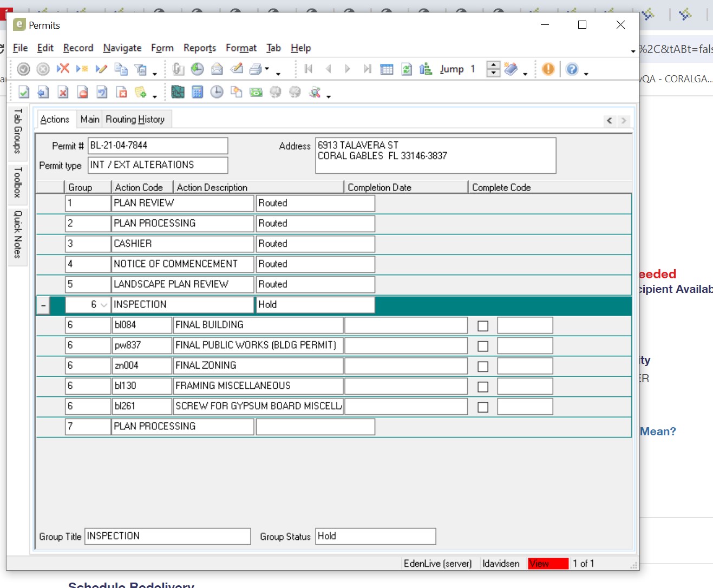Tick the FINAL ZONING row checkbox
The height and width of the screenshot is (588, 713).
483,367
